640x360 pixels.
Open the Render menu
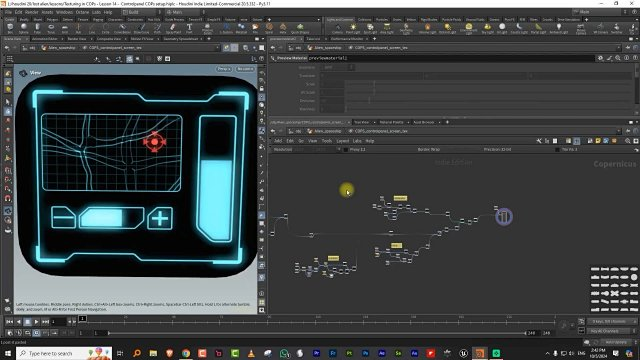point(31,12)
